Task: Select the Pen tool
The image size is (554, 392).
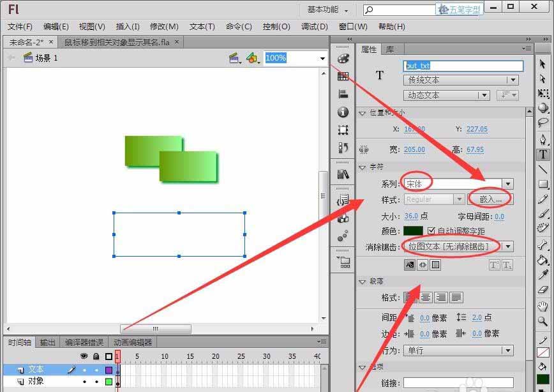Action: (543, 139)
